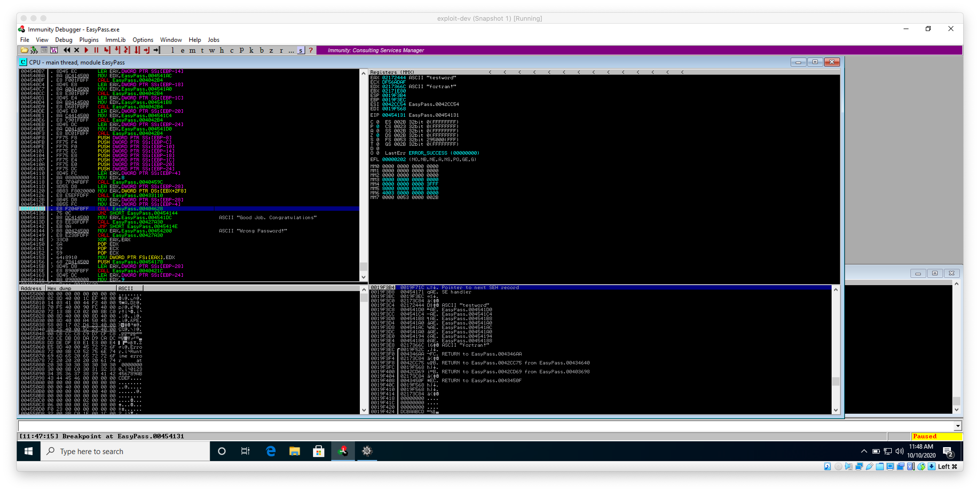Select the 'Wrong Password!' ASCII line
This screenshot has height=492, width=980.
tap(253, 231)
